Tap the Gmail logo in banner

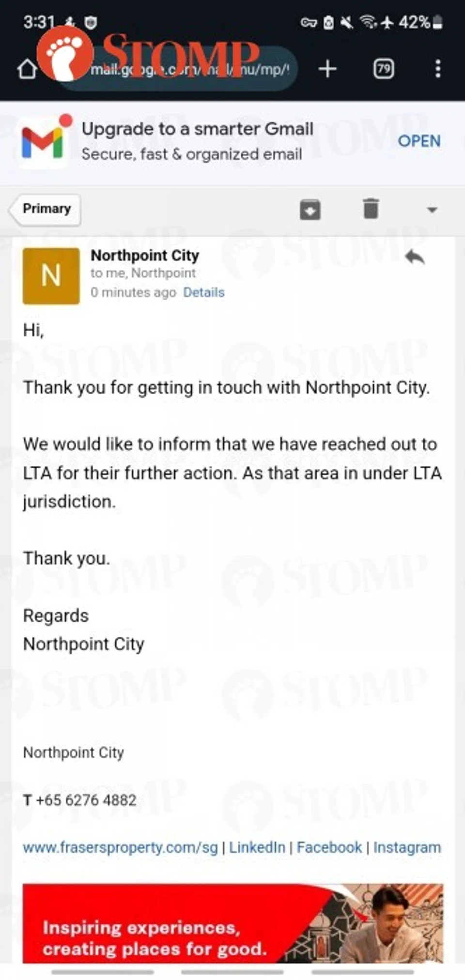tap(43, 142)
